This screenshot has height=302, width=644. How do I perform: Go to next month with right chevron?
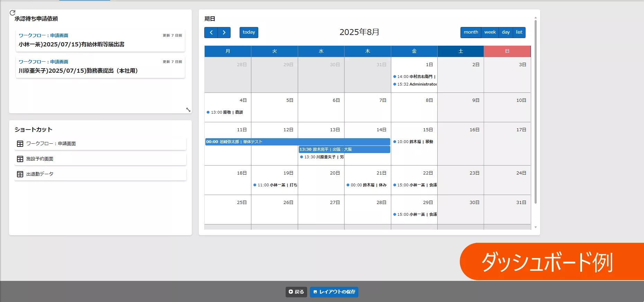pyautogui.click(x=224, y=32)
